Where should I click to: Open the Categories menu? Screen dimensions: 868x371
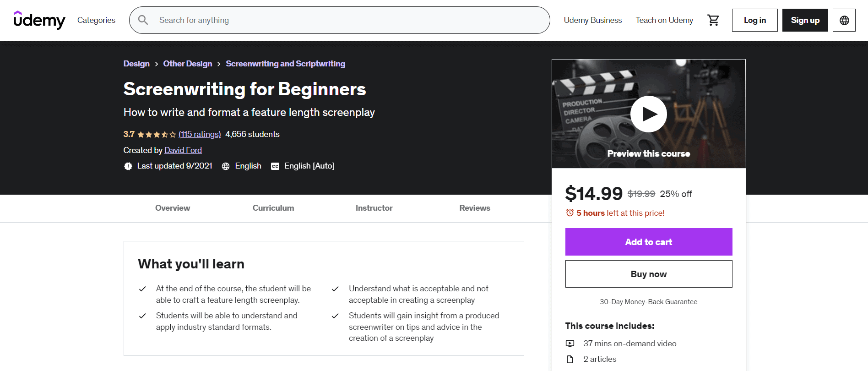96,20
